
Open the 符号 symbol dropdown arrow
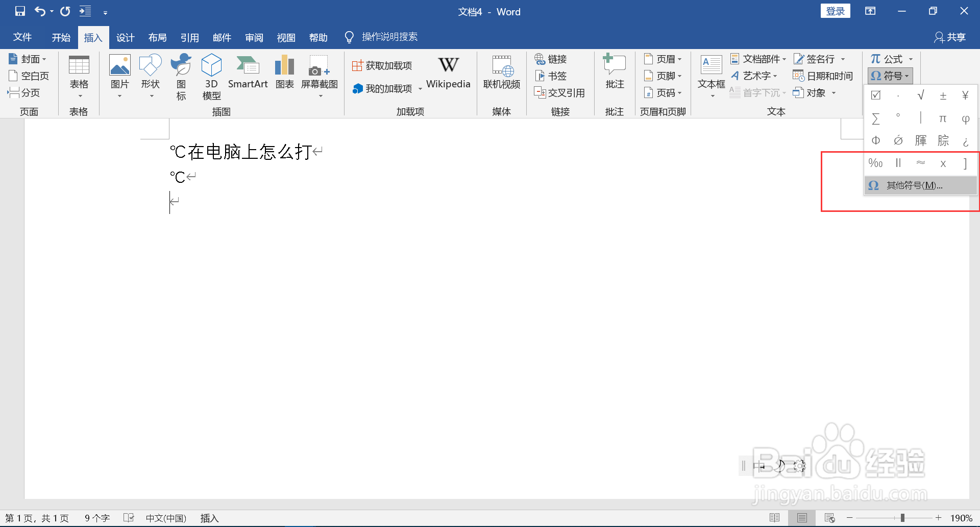tap(908, 76)
